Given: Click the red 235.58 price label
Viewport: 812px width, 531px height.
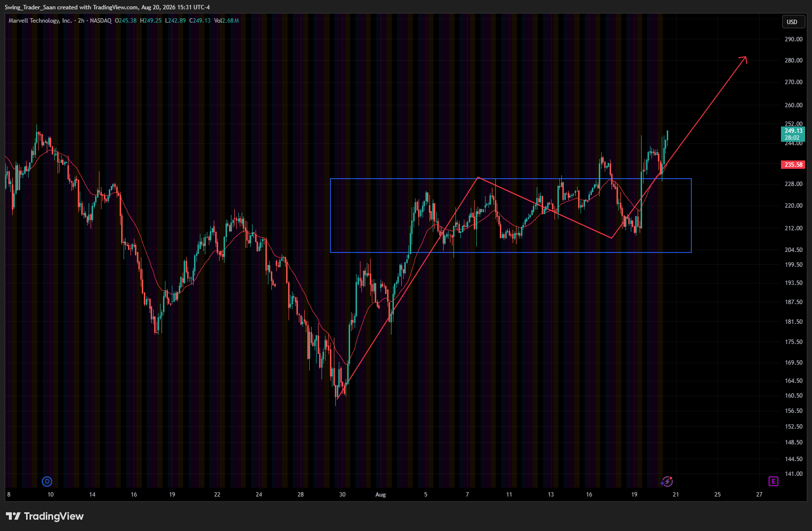Looking at the screenshot, I should point(793,165).
